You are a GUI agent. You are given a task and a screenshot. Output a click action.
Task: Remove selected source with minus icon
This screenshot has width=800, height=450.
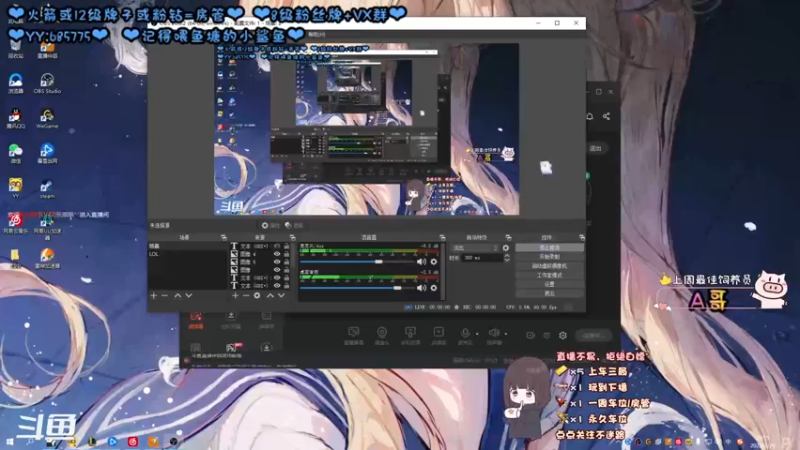[x=246, y=295]
